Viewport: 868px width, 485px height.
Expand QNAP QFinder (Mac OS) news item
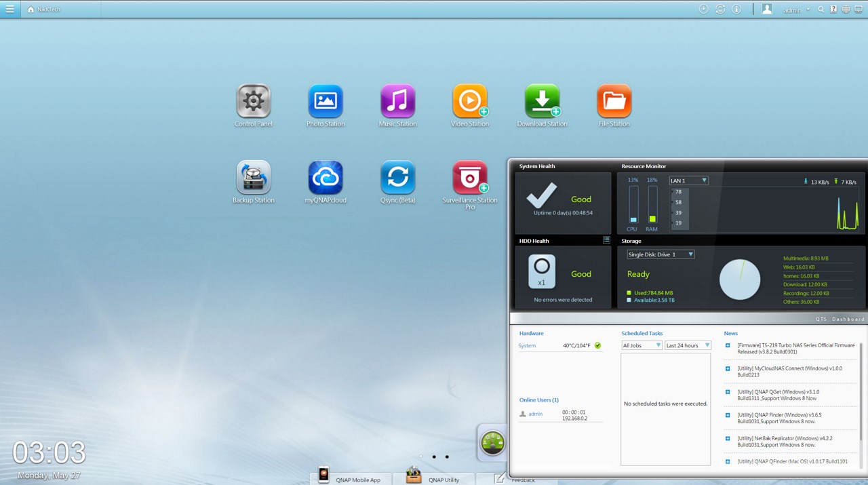[x=728, y=461]
